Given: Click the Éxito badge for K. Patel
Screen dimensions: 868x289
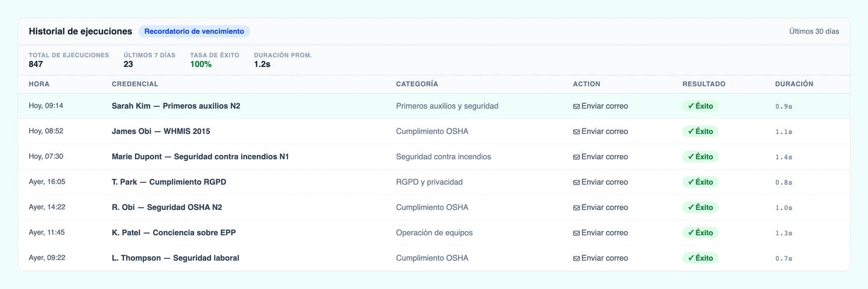Looking at the screenshot, I should [700, 232].
